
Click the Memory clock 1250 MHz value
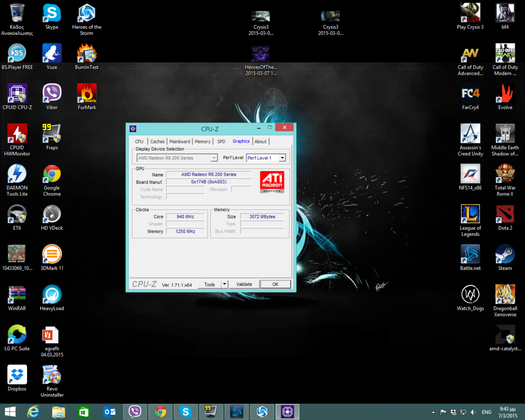coord(186,231)
